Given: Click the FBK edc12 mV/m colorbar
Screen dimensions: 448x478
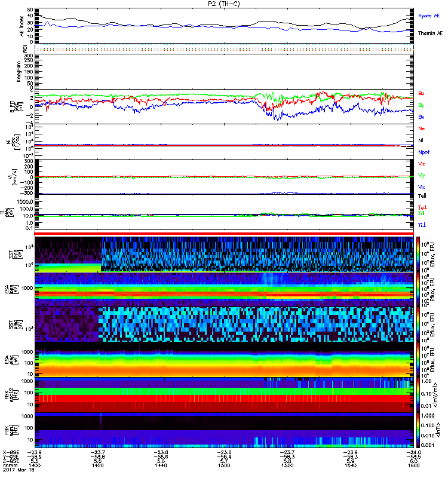Looking at the screenshot, I should click(418, 395).
